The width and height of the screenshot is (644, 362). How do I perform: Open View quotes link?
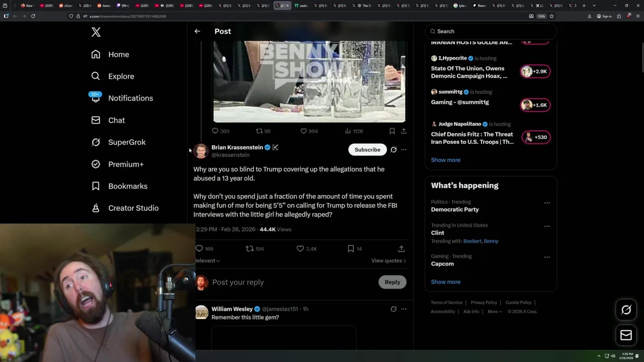pyautogui.click(x=388, y=260)
